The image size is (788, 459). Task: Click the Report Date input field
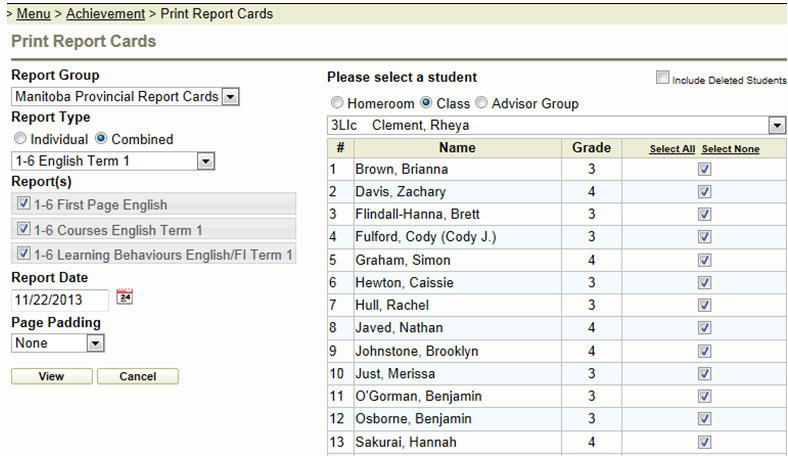[x=60, y=299]
